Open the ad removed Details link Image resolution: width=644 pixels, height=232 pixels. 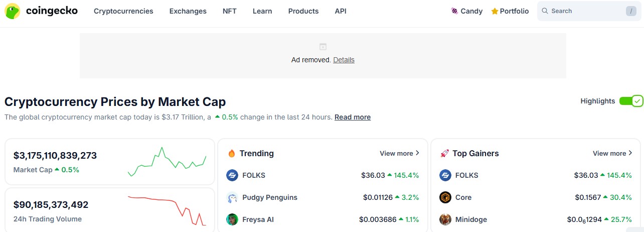coord(344,60)
